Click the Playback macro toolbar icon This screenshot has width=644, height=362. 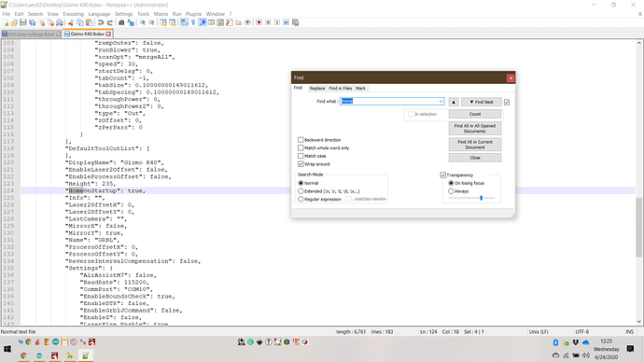[277, 22]
